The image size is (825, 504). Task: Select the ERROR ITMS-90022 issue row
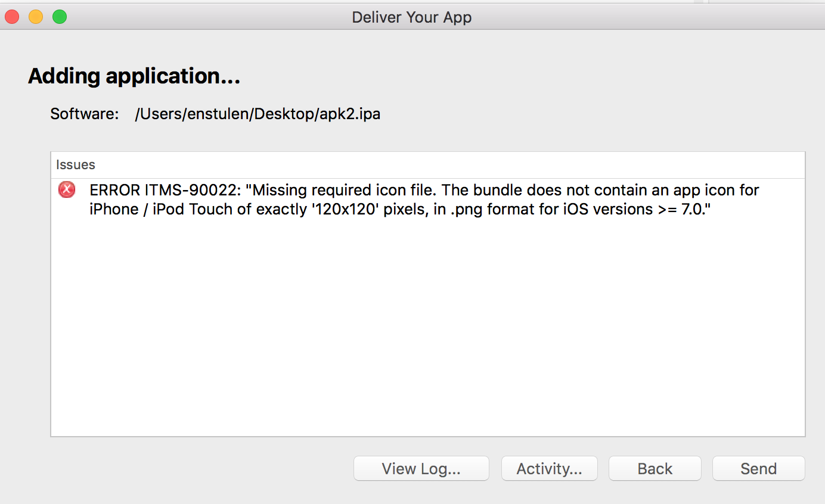pyautogui.click(x=417, y=199)
